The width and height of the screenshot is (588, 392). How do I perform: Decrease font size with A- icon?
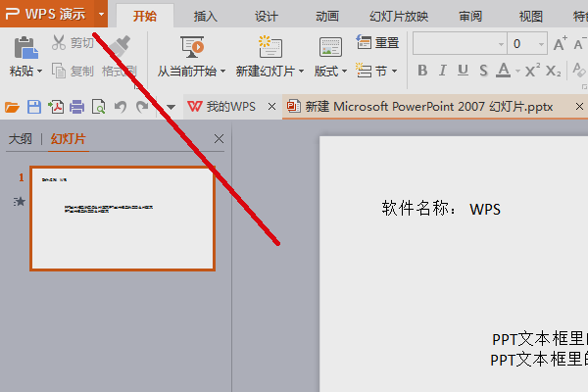(580, 43)
